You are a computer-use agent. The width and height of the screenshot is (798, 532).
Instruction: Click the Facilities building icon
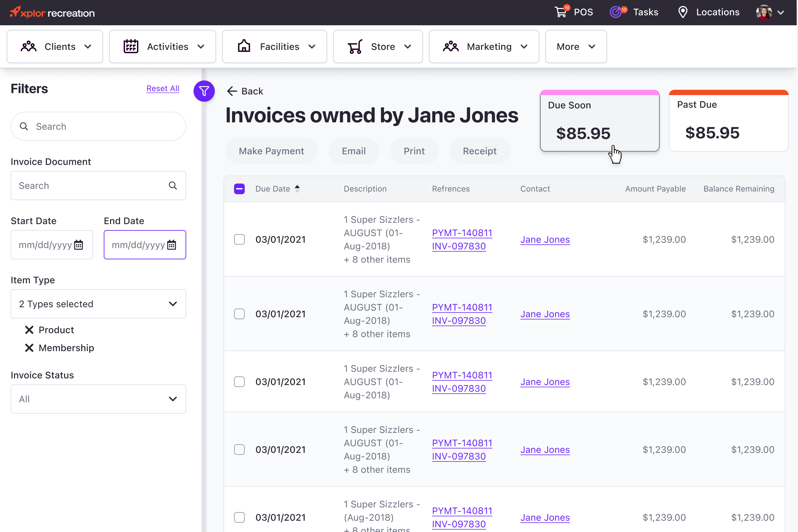(244, 46)
